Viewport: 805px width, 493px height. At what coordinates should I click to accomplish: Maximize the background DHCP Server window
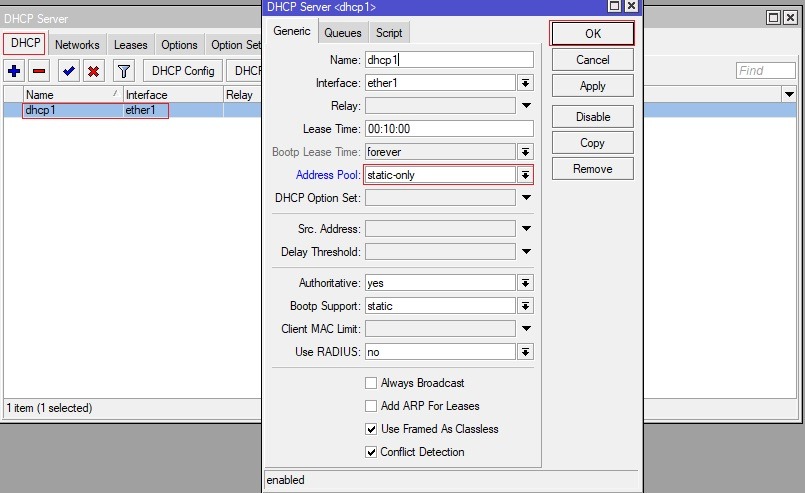(x=773, y=18)
